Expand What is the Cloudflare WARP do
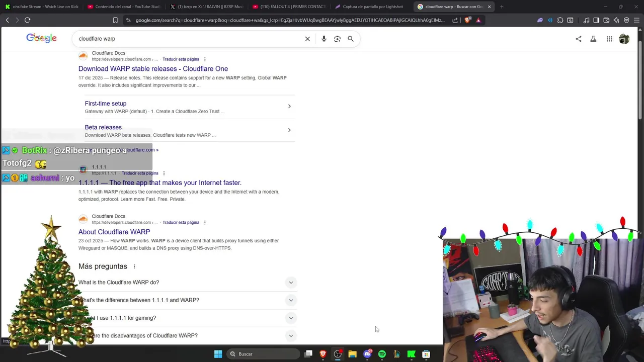The image size is (644, 362). (187, 283)
